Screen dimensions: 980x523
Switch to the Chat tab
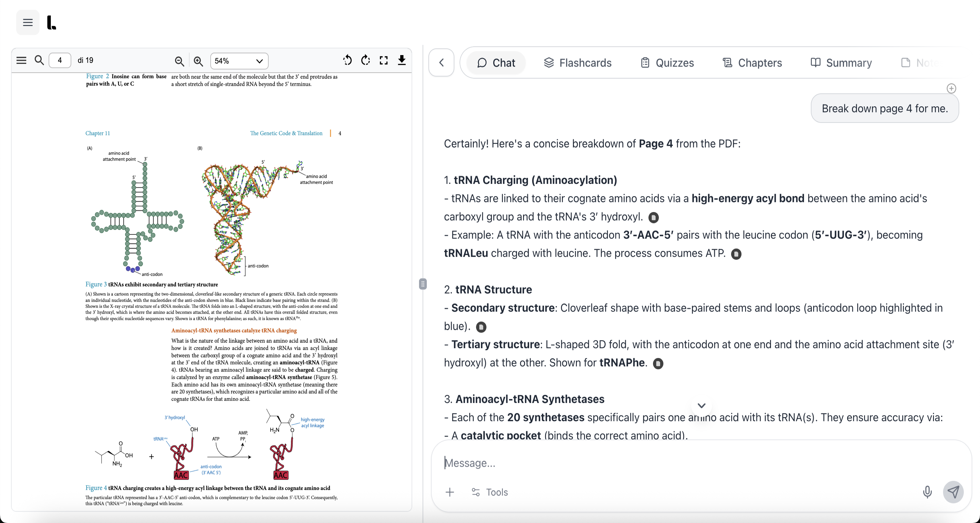pos(496,63)
